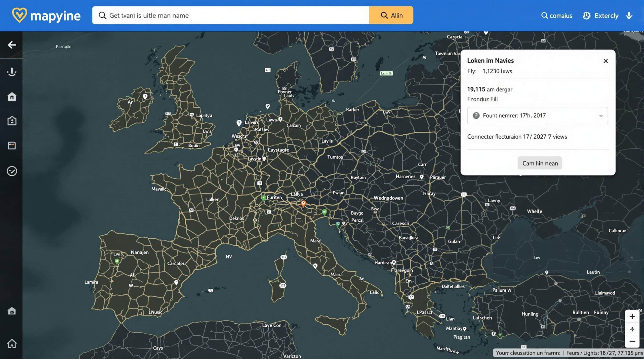Screen dimensions: 644x359
Task: Click the download arrow icon in header
Action: (x=629, y=16)
